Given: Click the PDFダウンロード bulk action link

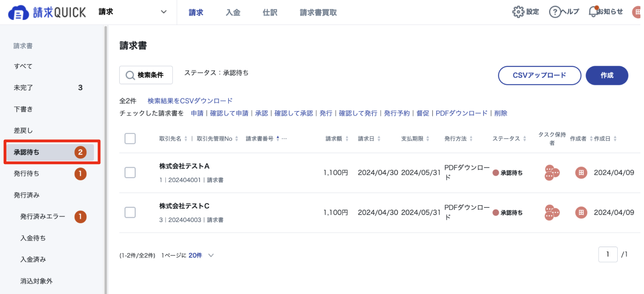Looking at the screenshot, I should pyautogui.click(x=462, y=113).
